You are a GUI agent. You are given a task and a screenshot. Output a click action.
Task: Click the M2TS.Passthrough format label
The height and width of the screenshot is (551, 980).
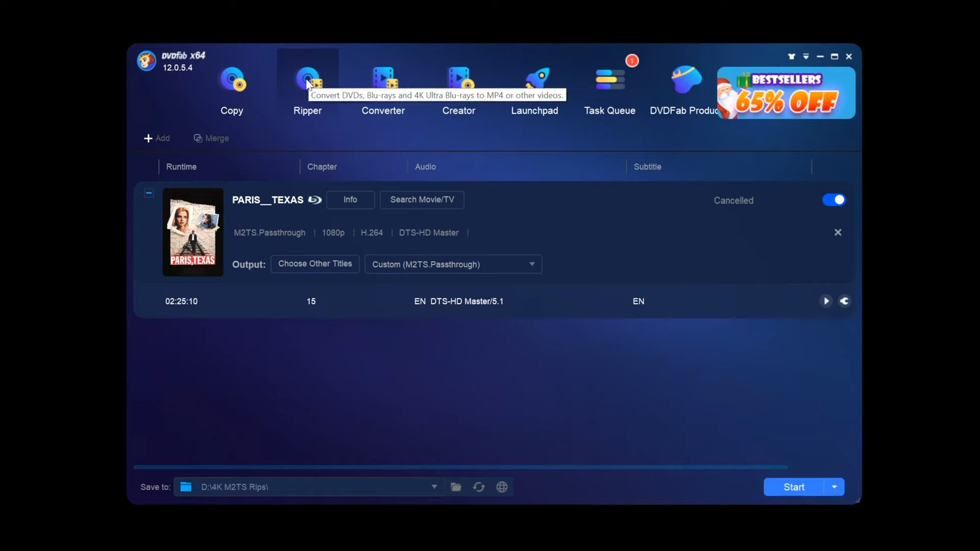(x=269, y=233)
